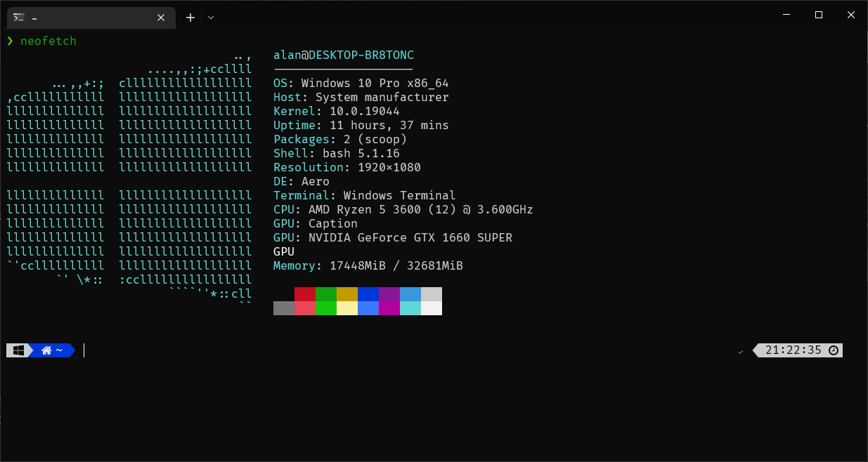Screen dimensions: 868x462
Task: Click the light gray color block, top row
Action: (x=432, y=294)
